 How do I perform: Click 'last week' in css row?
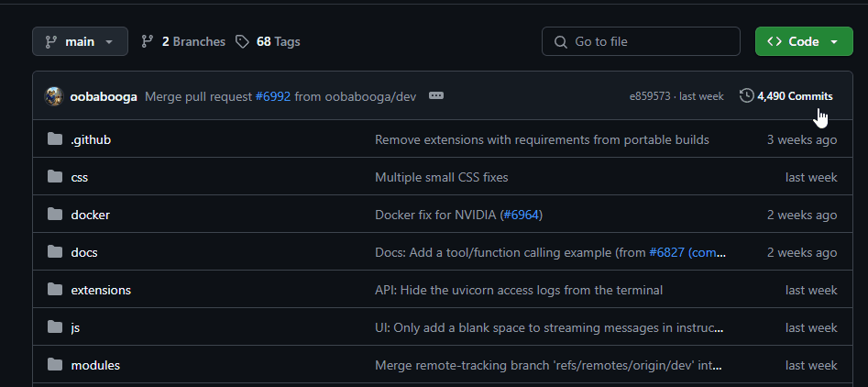pos(811,177)
